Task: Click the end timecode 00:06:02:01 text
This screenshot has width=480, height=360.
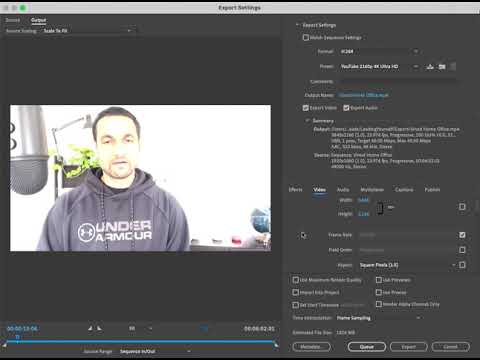Action: pos(259,329)
